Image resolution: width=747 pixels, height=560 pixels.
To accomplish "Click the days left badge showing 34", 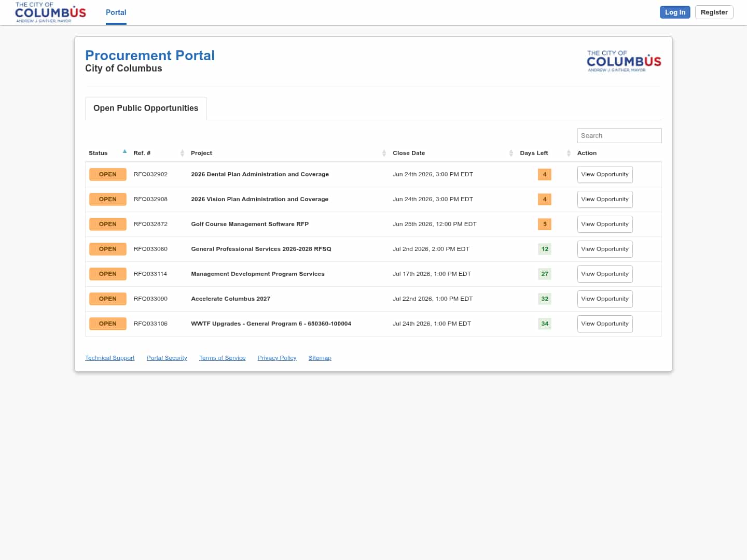I will (545, 324).
